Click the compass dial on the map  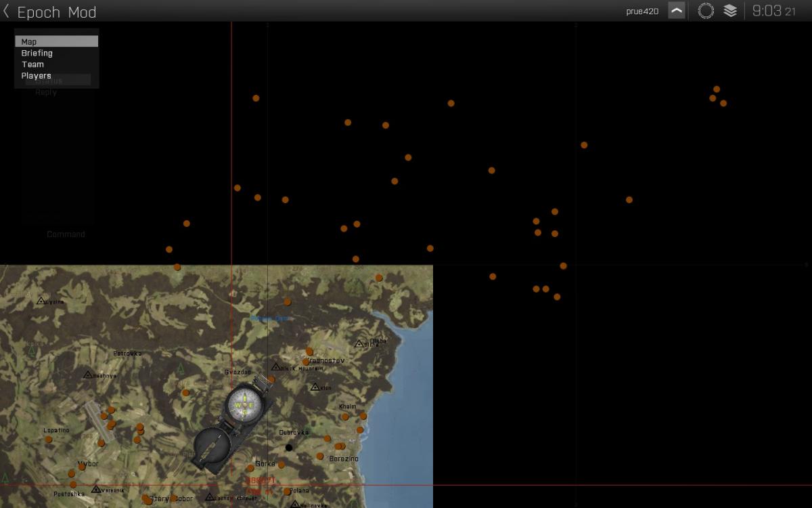point(243,404)
